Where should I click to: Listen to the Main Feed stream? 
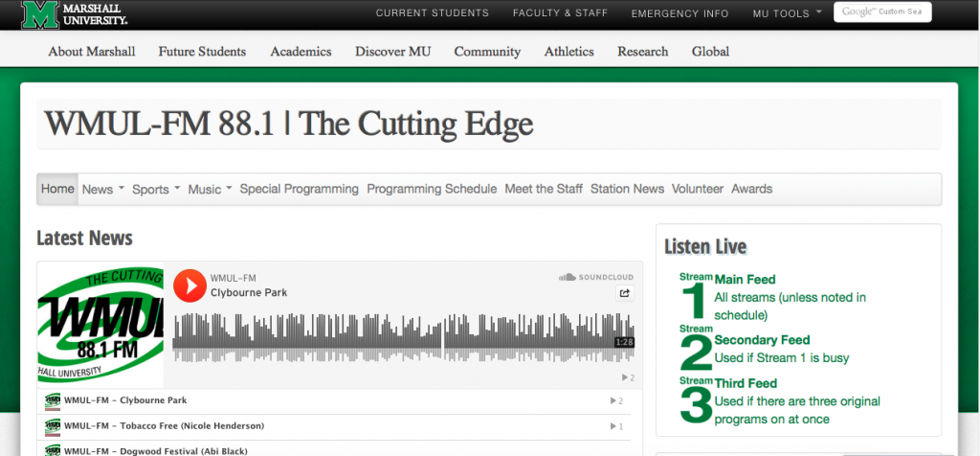point(745,280)
